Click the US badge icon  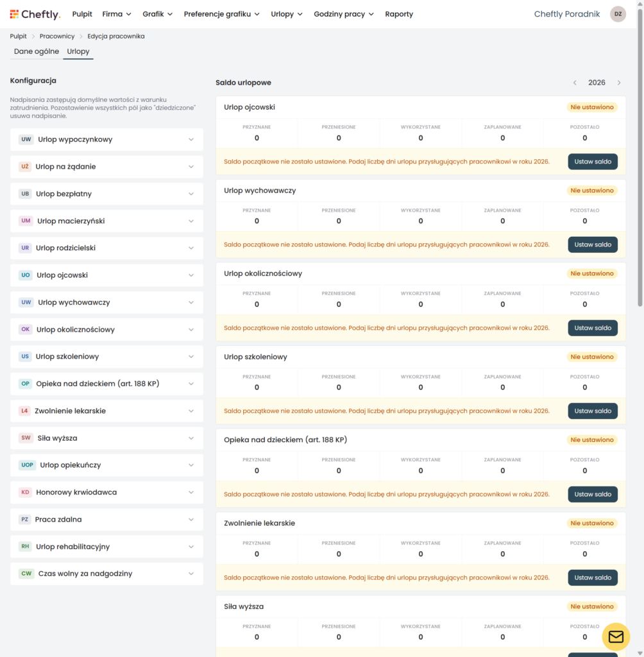(x=25, y=357)
